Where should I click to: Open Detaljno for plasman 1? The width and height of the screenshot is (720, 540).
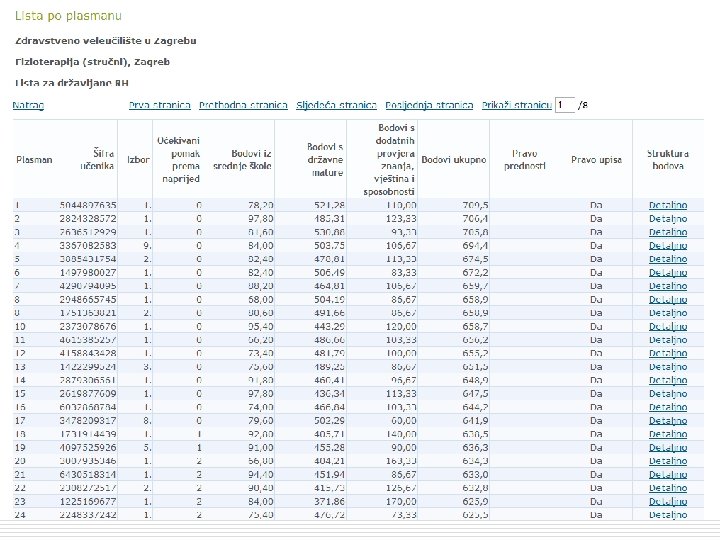(667, 205)
